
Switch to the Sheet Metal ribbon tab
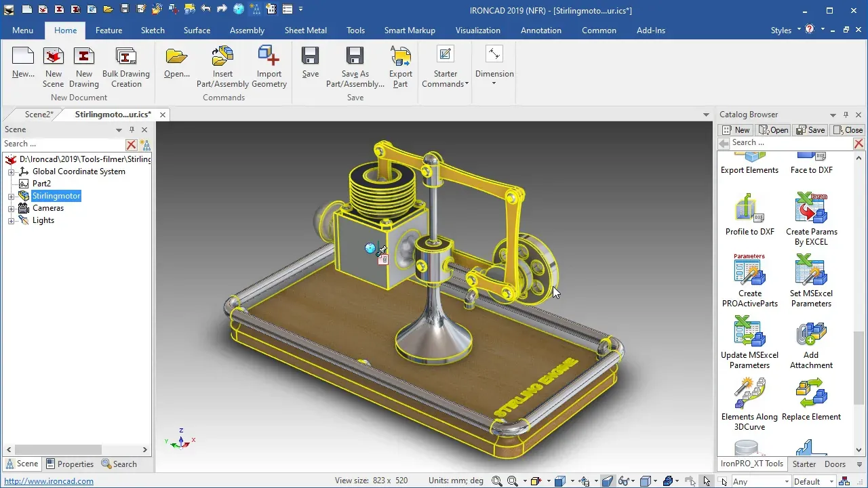tap(305, 30)
